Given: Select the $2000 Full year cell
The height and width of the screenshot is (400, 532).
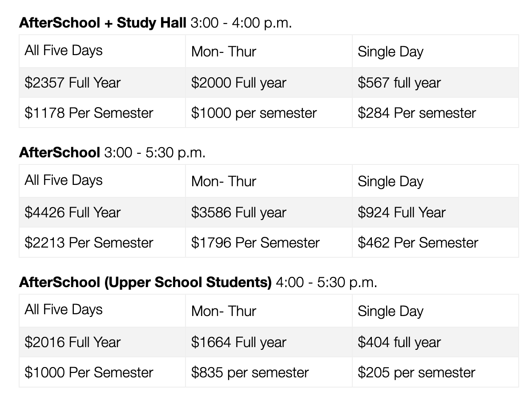Looking at the screenshot, I should (x=269, y=82).
